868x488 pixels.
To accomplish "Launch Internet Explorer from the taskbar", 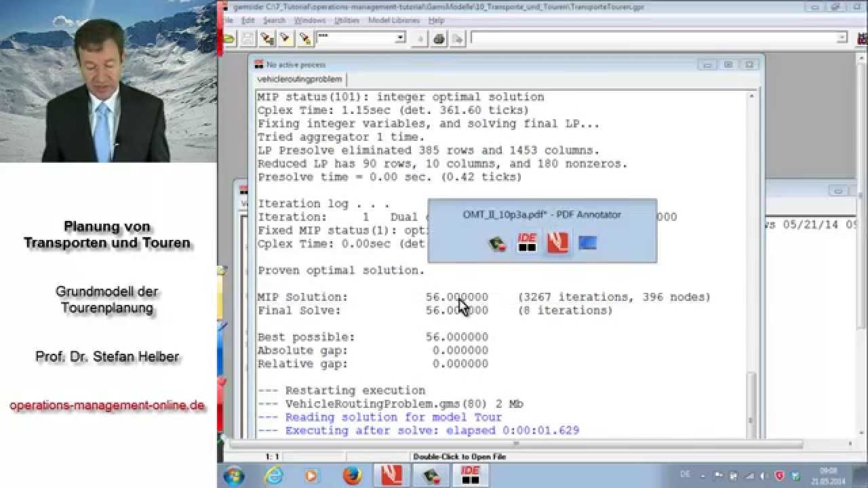I will [x=274, y=476].
